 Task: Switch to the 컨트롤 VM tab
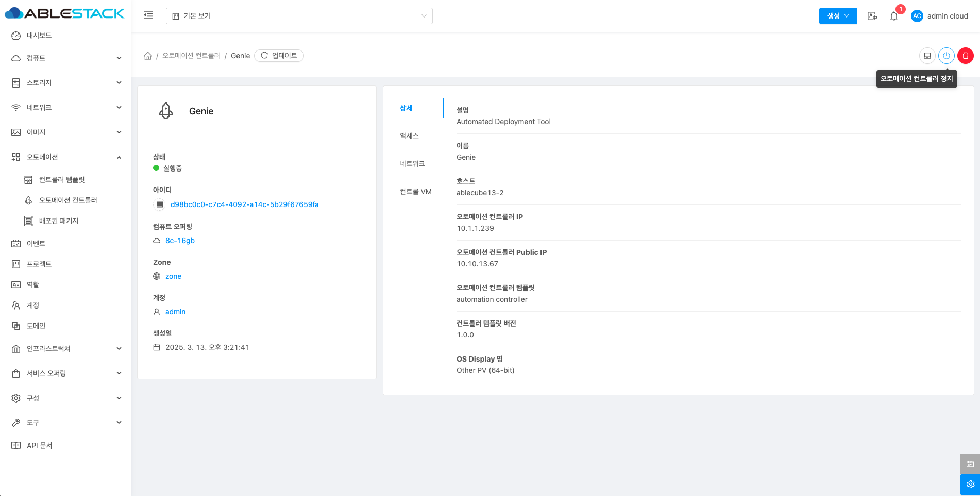tap(415, 192)
